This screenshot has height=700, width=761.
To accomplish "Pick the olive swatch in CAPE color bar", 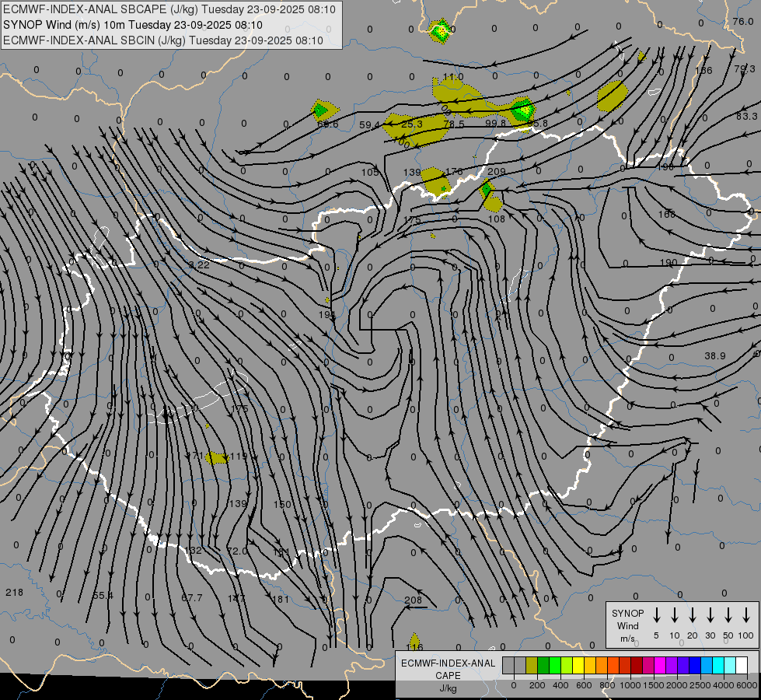I will click(532, 665).
